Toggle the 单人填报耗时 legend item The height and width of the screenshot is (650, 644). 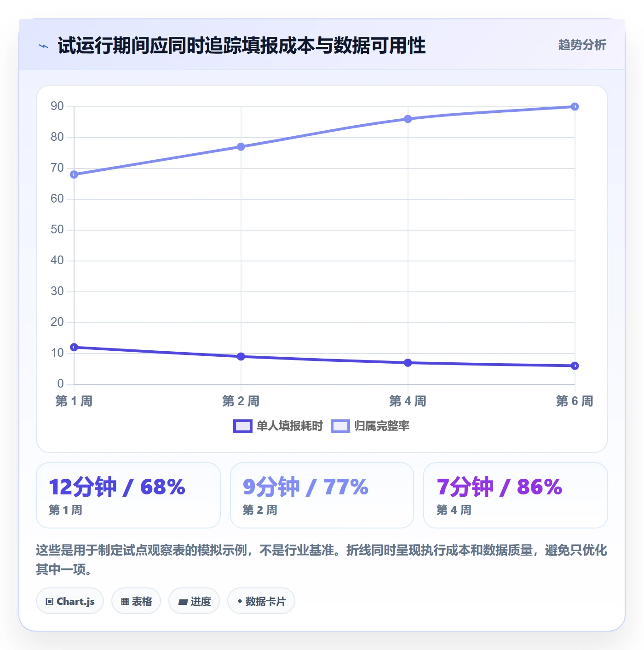(x=278, y=426)
